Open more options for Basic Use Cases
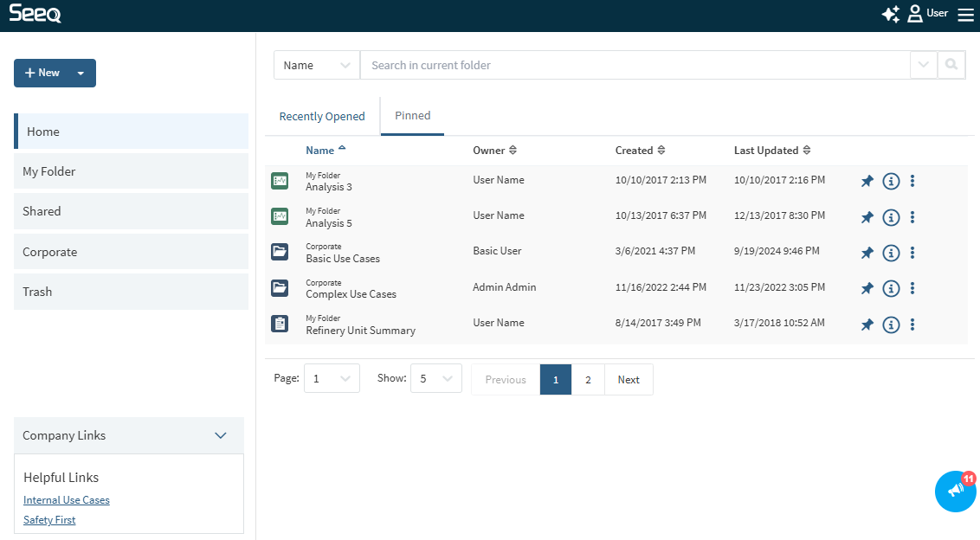 tap(912, 253)
